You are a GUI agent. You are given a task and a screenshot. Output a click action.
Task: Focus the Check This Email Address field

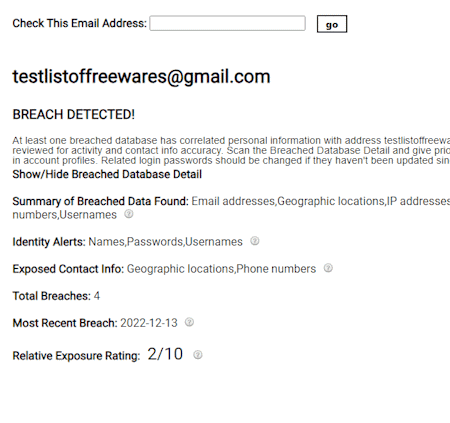(x=227, y=23)
